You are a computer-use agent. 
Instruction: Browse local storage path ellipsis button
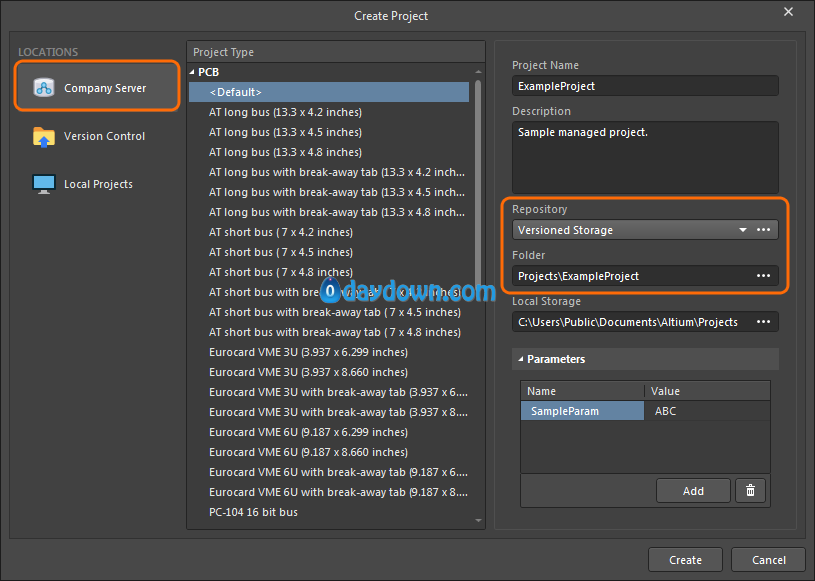pos(764,322)
